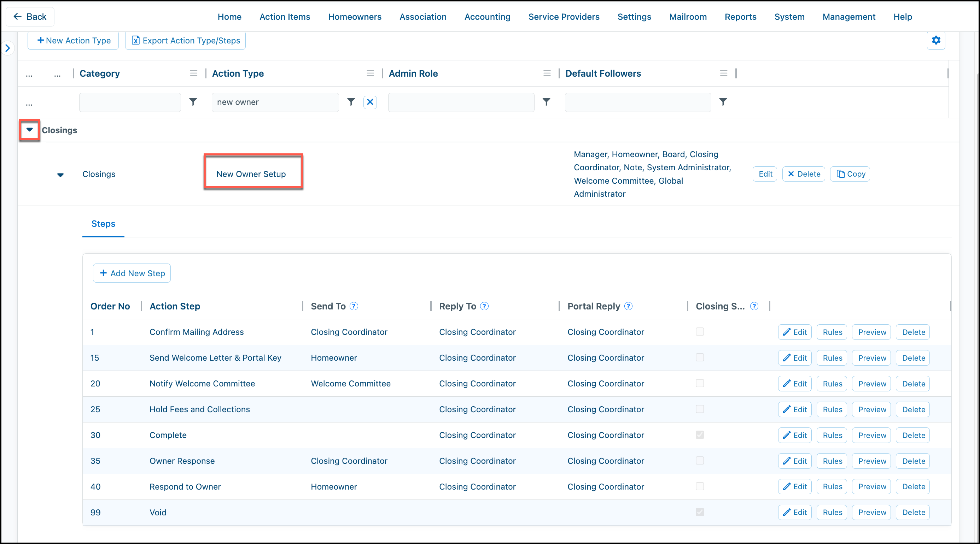The width and height of the screenshot is (980, 544).
Task: Open the Default Followers column menu icon
Action: point(724,73)
